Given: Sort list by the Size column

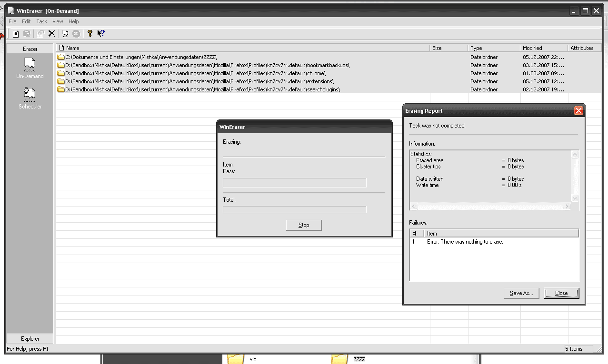Looking at the screenshot, I should point(449,48).
